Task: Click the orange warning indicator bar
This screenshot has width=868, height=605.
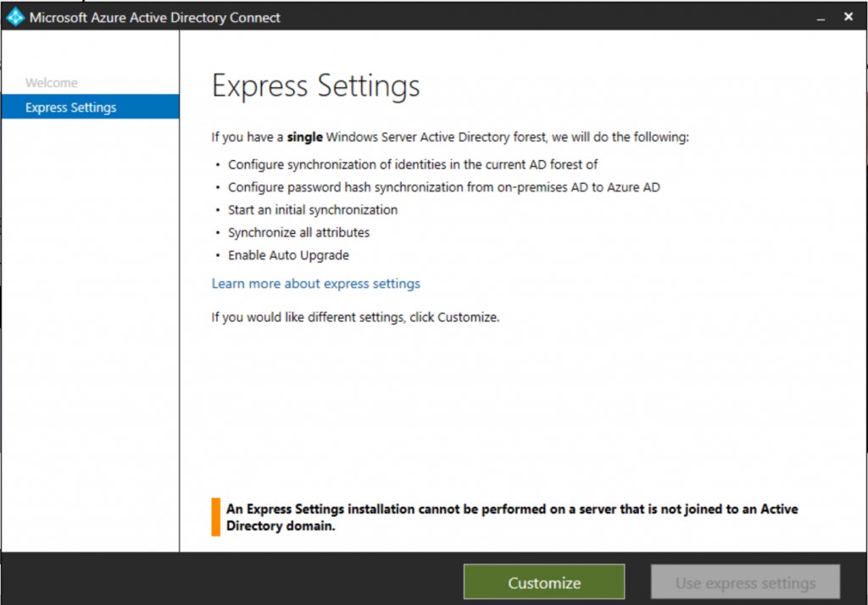Action: [216, 517]
